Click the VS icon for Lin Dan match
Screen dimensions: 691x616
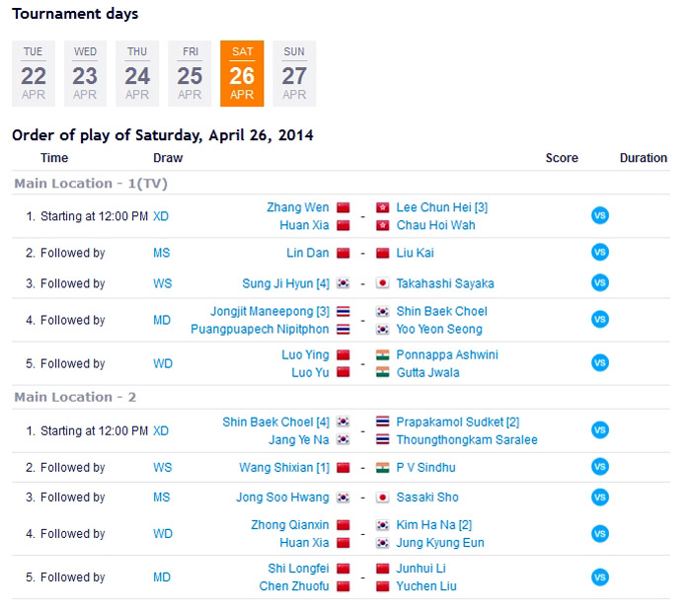599,252
